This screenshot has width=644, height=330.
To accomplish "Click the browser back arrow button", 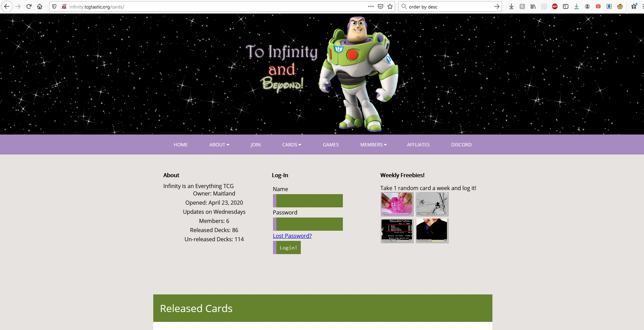I will pyautogui.click(x=7, y=6).
